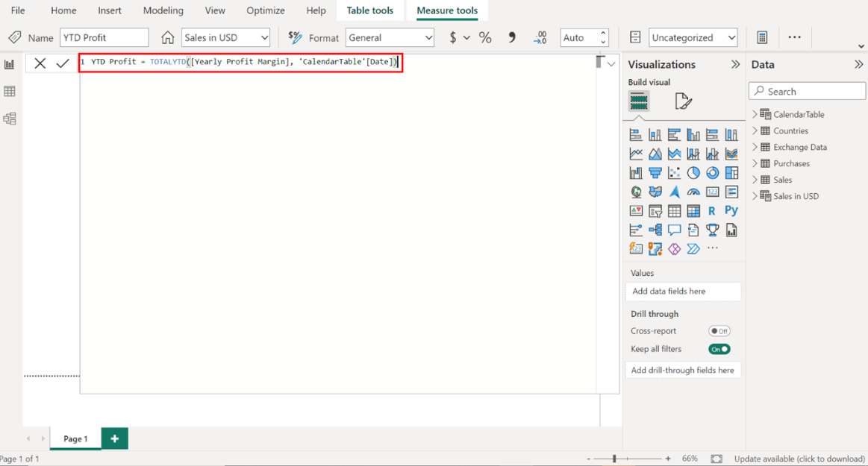Open the Format dropdown showing General
Screen dimensions: 868x466
(390, 37)
